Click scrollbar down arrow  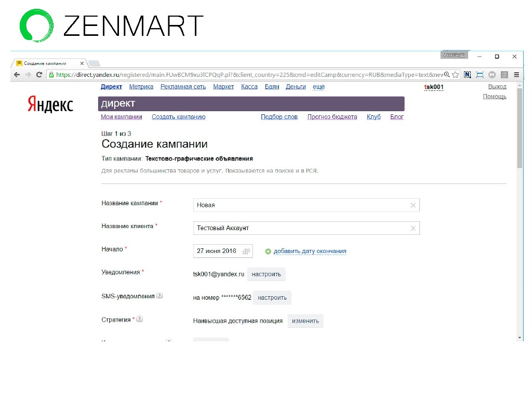[x=520, y=338]
